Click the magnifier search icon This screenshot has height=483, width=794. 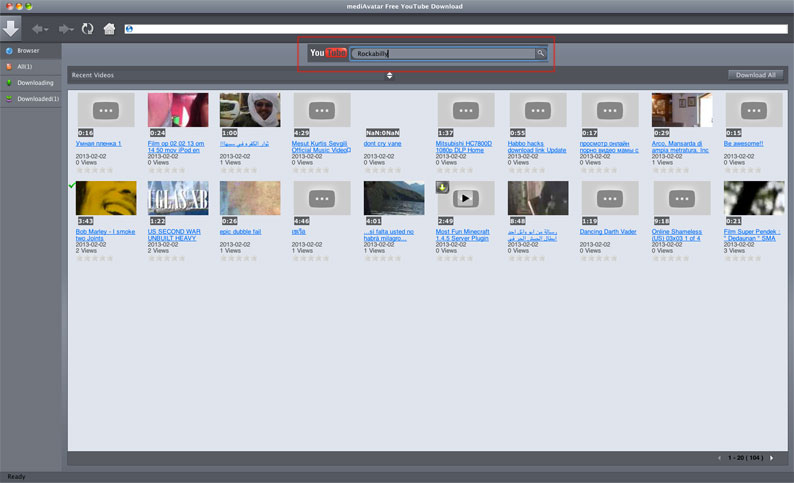coord(540,53)
